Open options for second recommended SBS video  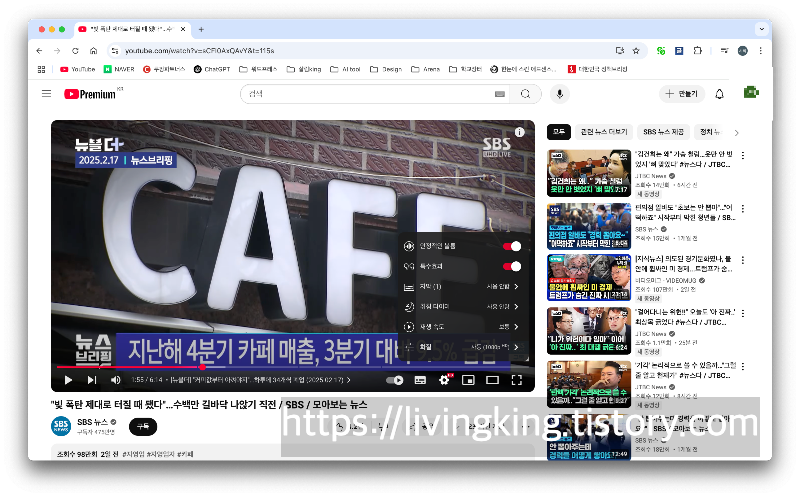(x=743, y=209)
